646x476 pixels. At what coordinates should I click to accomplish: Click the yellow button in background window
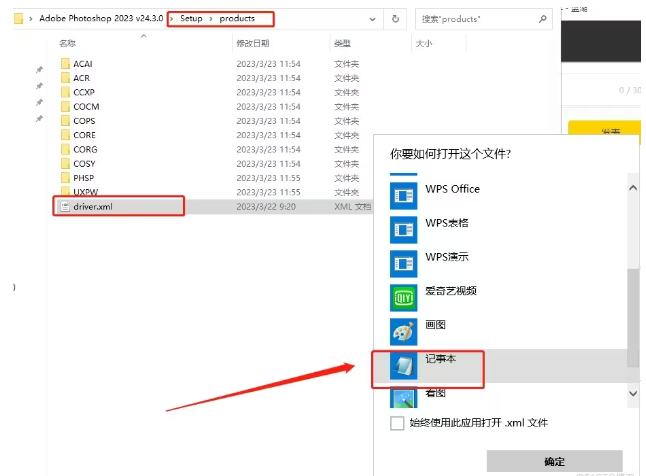[x=605, y=129]
